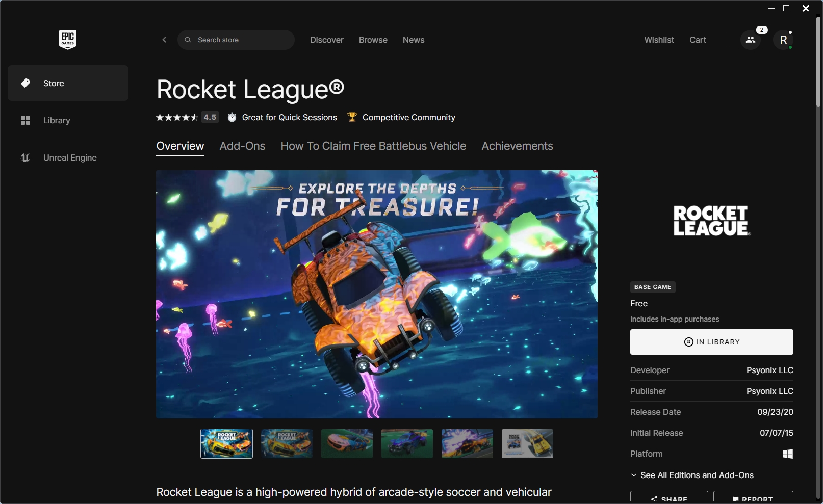Image resolution: width=823 pixels, height=504 pixels.
Task: Click the search magnifier icon
Action: [188, 40]
